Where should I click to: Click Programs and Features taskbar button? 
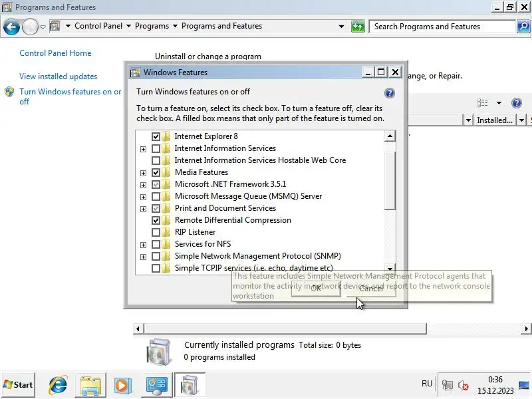tap(190, 385)
